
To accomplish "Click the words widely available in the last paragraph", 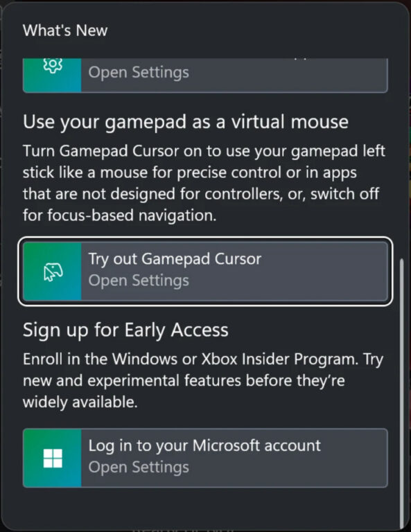I will click(80, 402).
